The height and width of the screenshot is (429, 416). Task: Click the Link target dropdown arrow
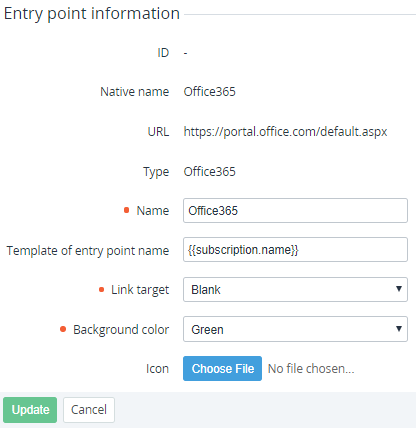click(x=399, y=289)
